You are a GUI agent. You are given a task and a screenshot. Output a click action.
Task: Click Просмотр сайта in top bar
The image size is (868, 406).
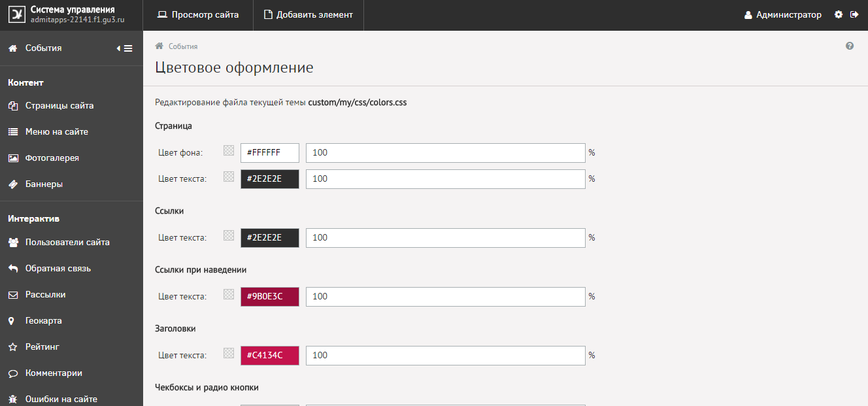tap(199, 14)
